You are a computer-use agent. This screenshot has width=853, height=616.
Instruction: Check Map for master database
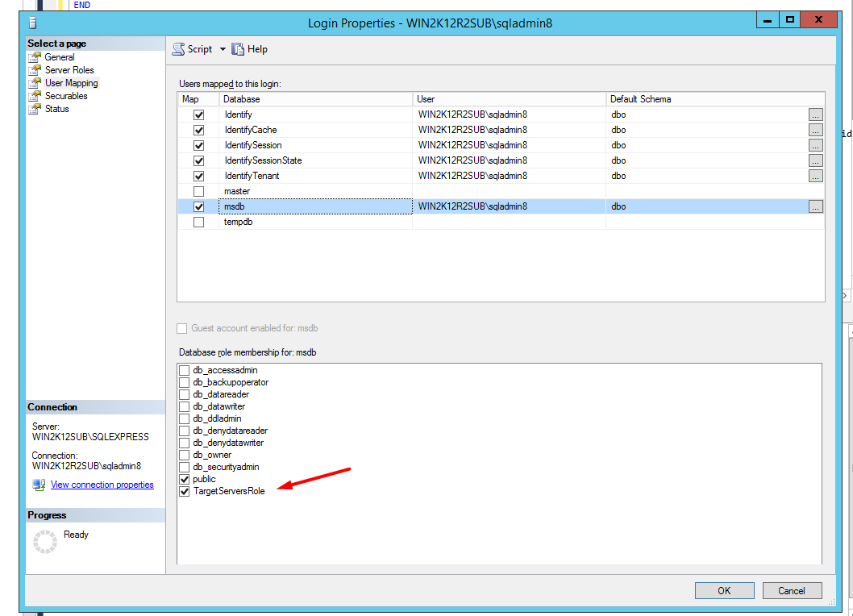[x=198, y=192]
